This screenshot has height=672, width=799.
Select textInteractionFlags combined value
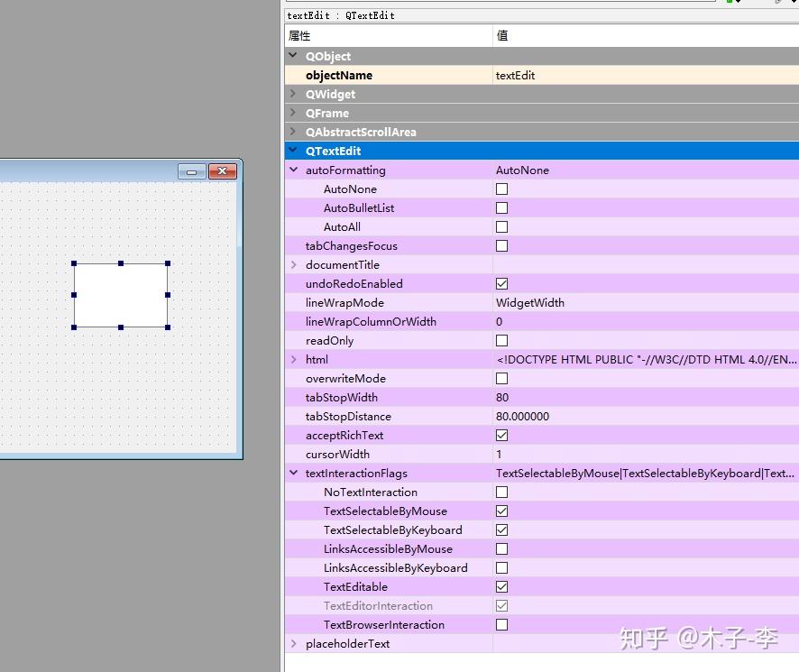click(646, 474)
